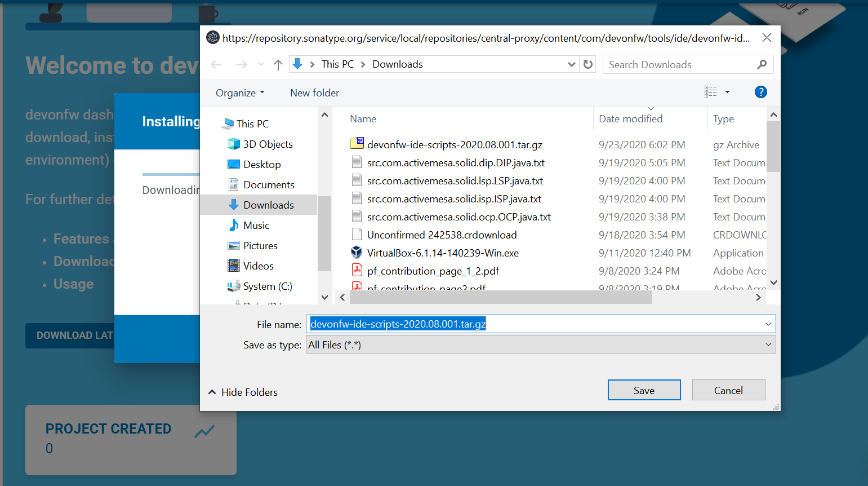
Task: Click the change view layout icon
Action: [711, 92]
